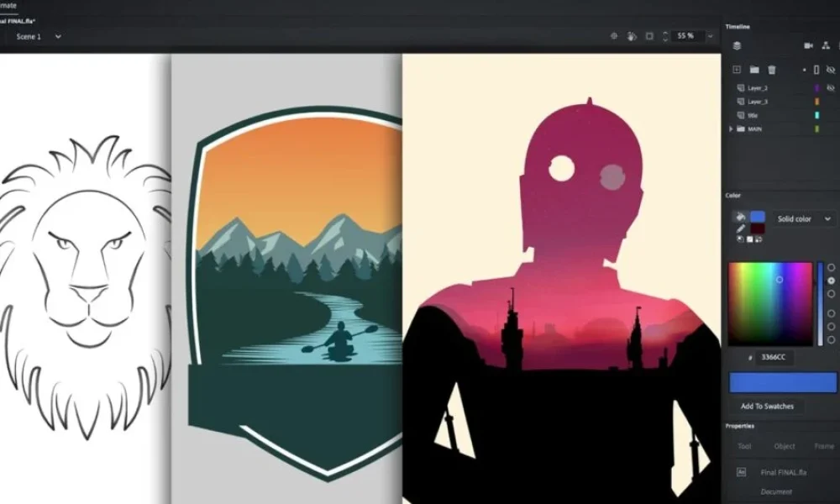Click the Final FINAL.fla file name
Viewport: 840px width, 504px height.
tap(784, 472)
